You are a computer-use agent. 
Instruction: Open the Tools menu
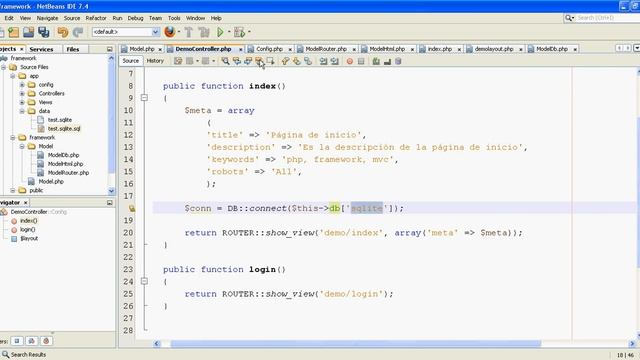pyautogui.click(x=174, y=18)
